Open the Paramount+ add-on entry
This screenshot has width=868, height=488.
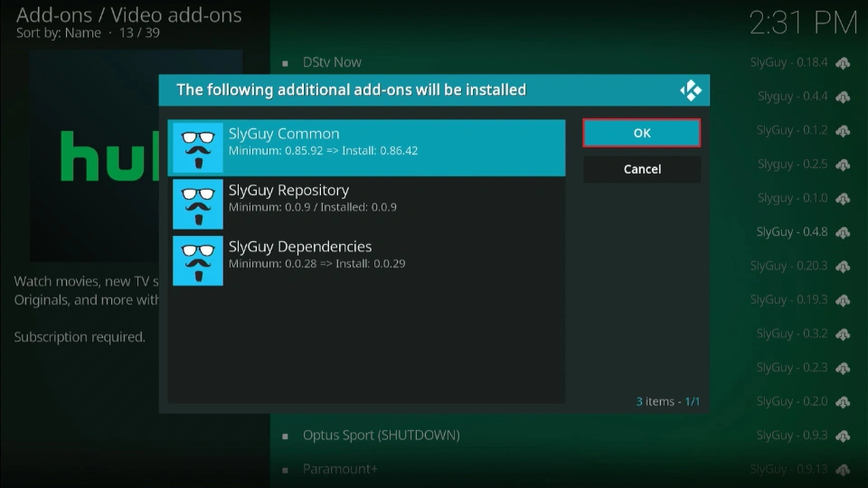pos(340,469)
